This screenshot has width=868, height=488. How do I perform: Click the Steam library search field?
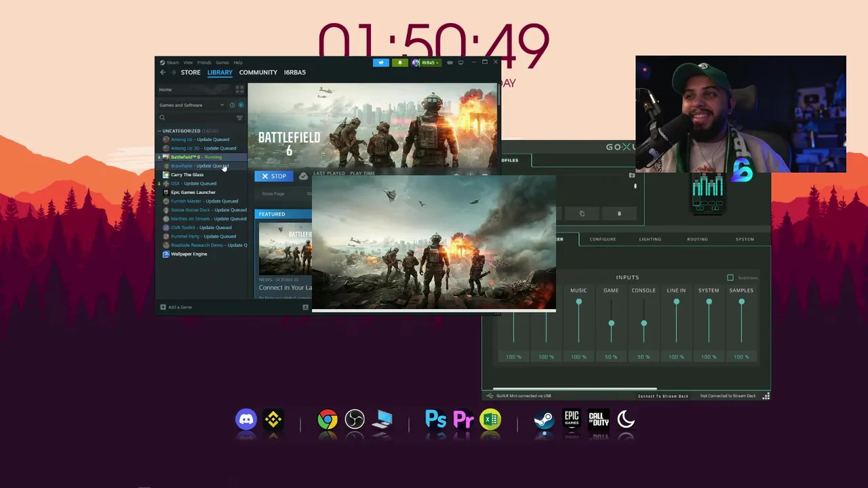pyautogui.click(x=197, y=118)
